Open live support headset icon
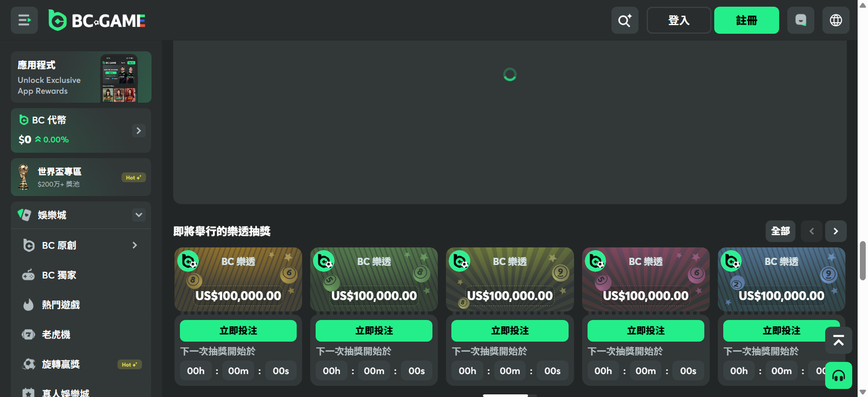The width and height of the screenshot is (868, 397). 838,375
